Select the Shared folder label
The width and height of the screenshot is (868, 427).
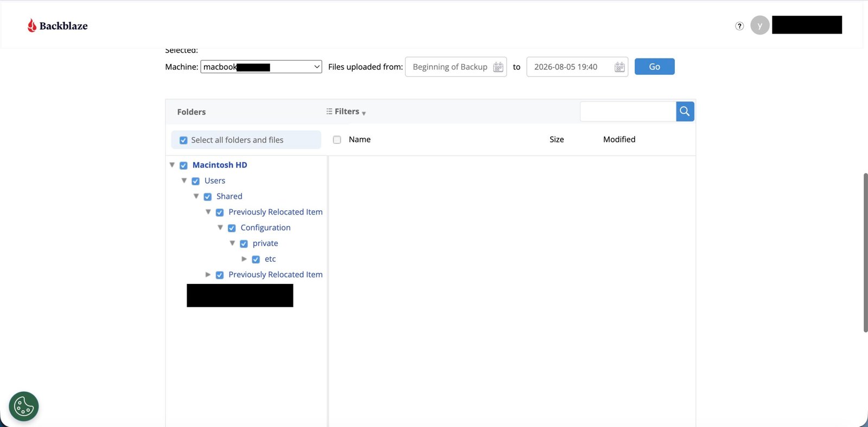[x=229, y=196]
